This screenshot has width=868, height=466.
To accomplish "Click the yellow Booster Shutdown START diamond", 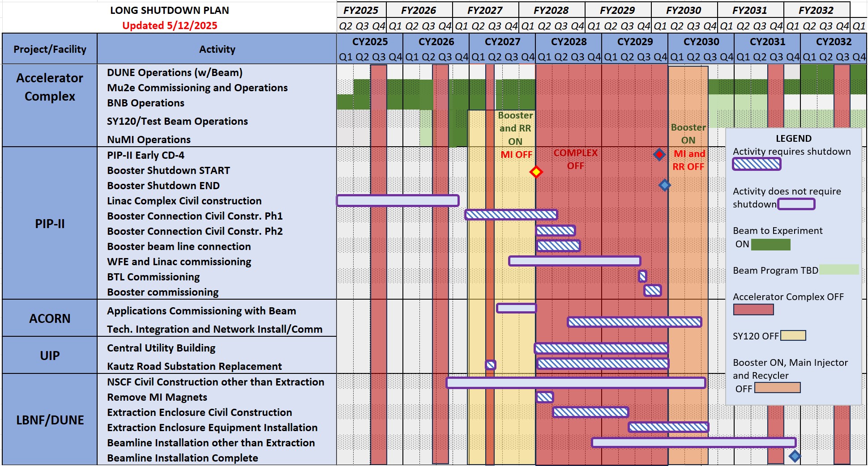I will [536, 172].
